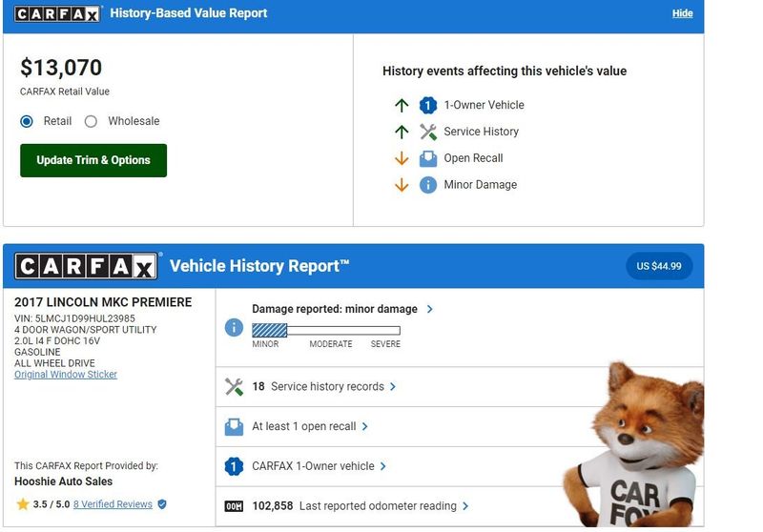Click the large CARFAX logo in Vehicle History header
The width and height of the screenshot is (763, 532).
coord(86,266)
